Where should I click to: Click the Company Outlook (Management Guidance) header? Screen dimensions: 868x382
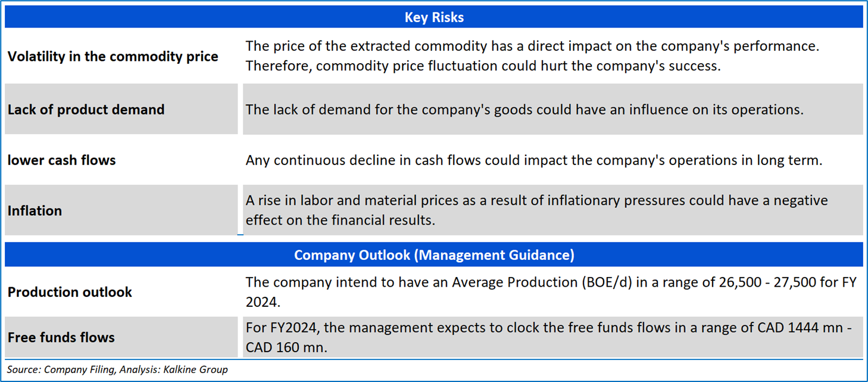433,255
